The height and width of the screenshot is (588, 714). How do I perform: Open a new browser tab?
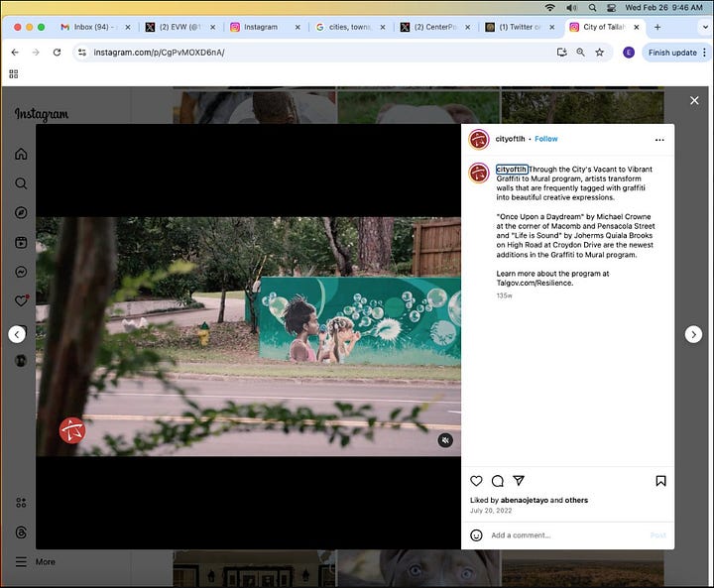657,28
